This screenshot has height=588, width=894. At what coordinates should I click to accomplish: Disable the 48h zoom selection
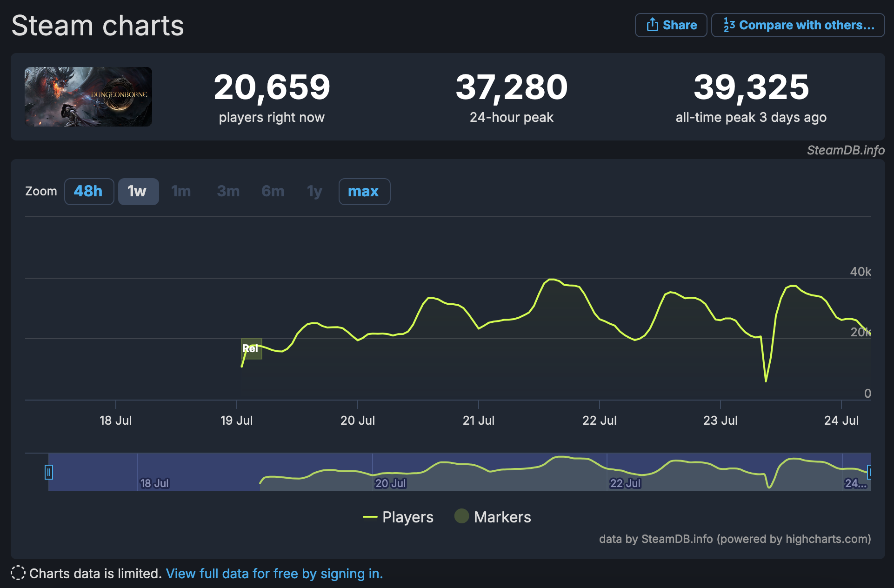(x=89, y=191)
